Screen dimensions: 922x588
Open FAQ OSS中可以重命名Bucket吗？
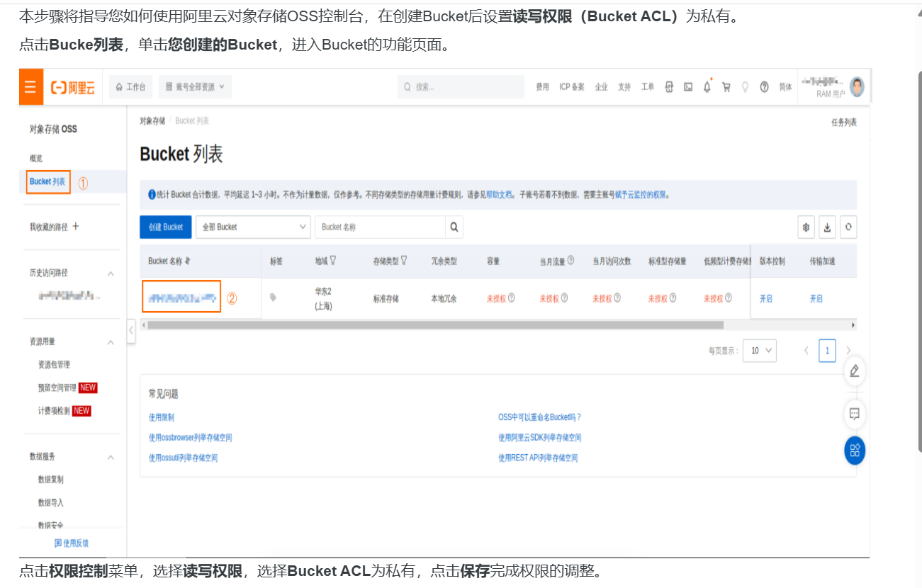coord(540,417)
